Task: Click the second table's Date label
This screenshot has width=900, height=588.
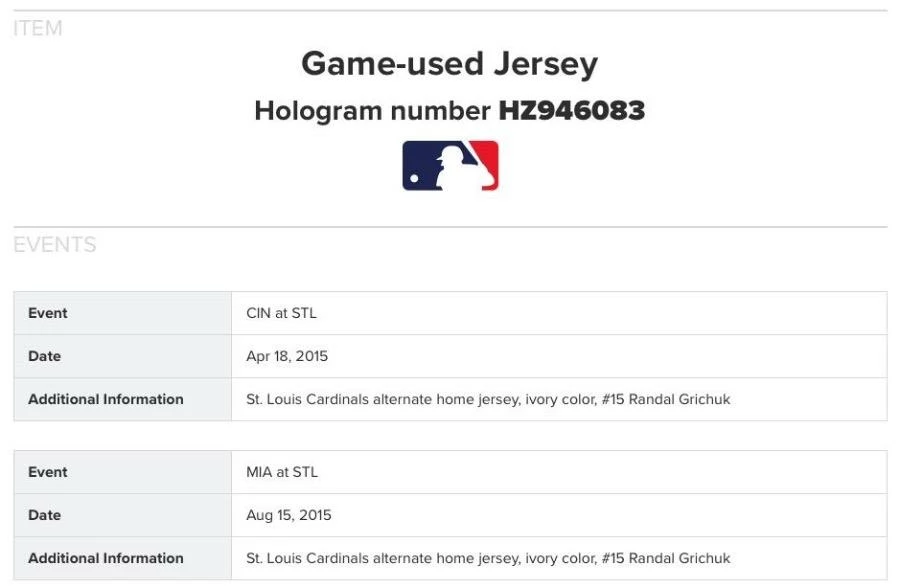Action: coord(45,515)
